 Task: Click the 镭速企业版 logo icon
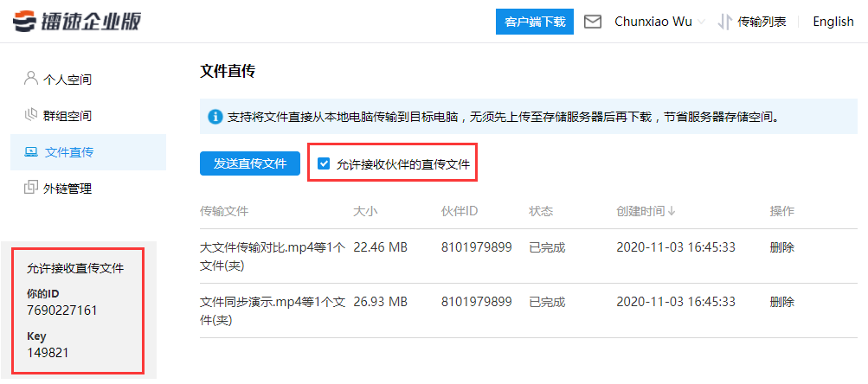[24, 22]
